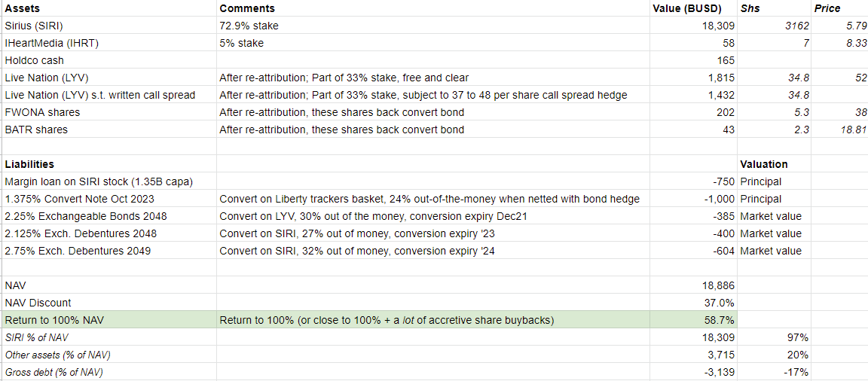Click the 1.375% Convert Note Oct 2023 cell
Image resolution: width=868 pixels, height=381 pixels.
click(x=109, y=199)
